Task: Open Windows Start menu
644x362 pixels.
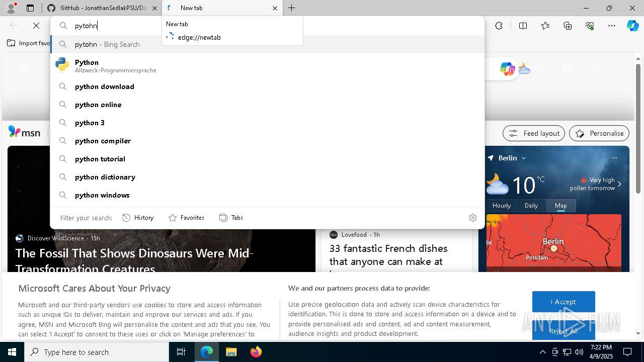Action: (12, 352)
